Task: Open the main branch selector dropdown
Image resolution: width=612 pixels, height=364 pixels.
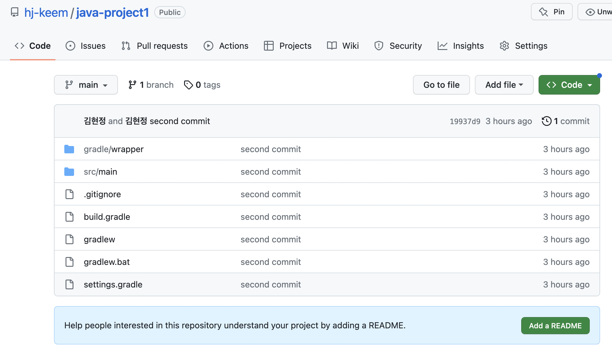Action: tap(86, 85)
